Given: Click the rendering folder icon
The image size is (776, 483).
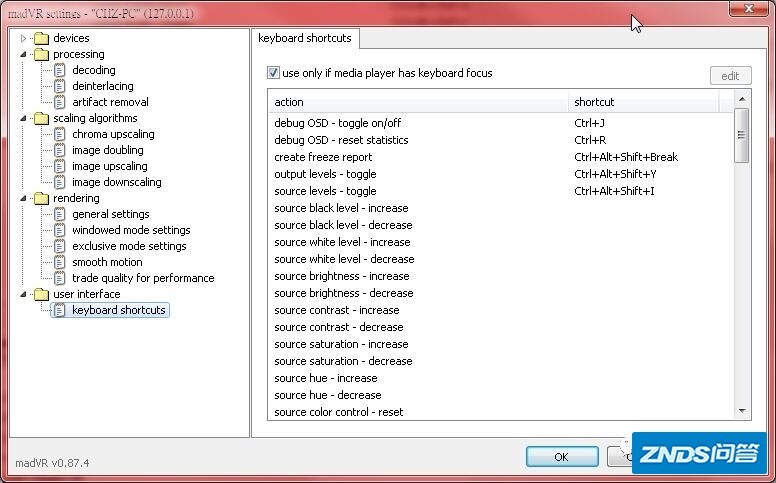Looking at the screenshot, I should (x=42, y=198).
